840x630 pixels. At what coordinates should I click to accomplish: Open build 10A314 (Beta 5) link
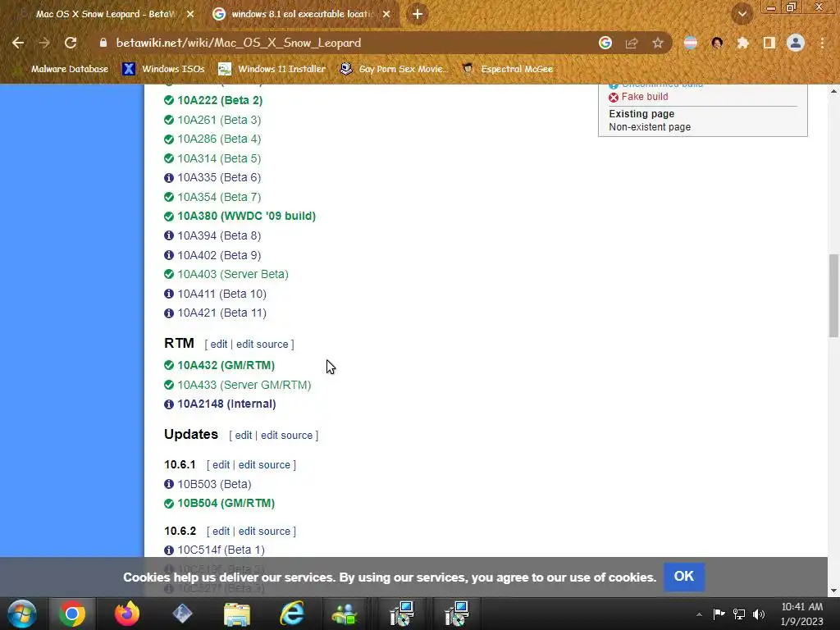pos(219,158)
